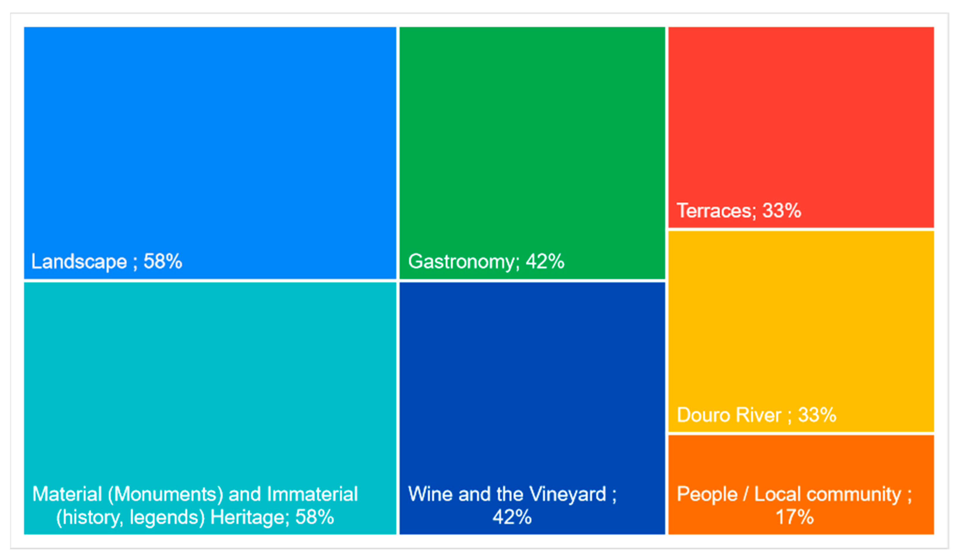Click the word "Immaterial" in heritage label
Image resolution: width=963 pixels, height=560 pixels.
pos(312,494)
